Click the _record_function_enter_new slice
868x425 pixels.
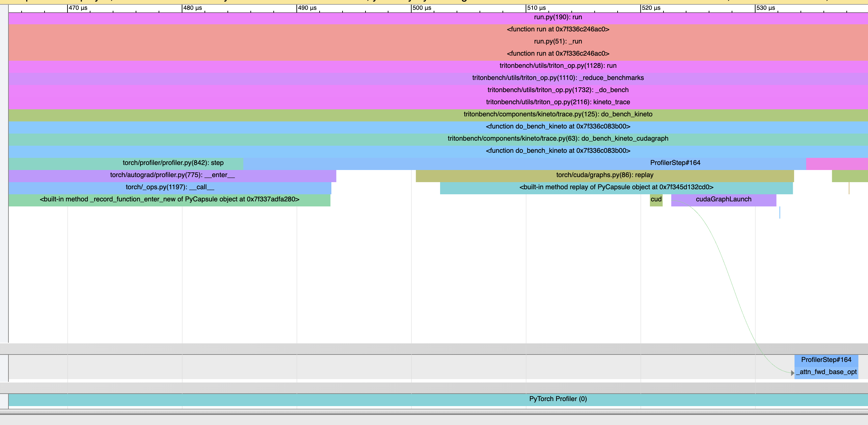(x=169, y=199)
